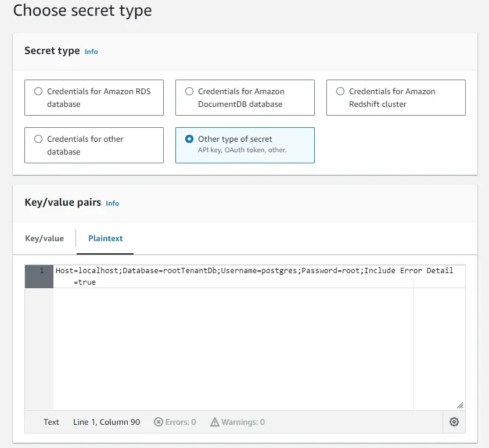489x448 pixels.
Task: Switch to the Plaintext tab
Action: (x=105, y=238)
